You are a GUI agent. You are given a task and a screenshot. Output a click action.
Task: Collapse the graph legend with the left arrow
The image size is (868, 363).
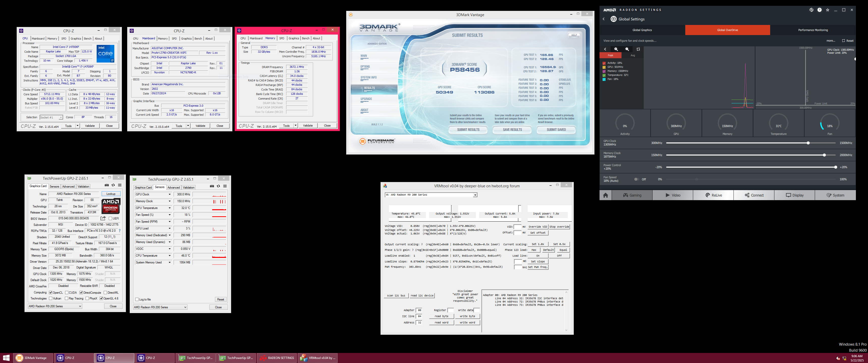tap(605, 49)
